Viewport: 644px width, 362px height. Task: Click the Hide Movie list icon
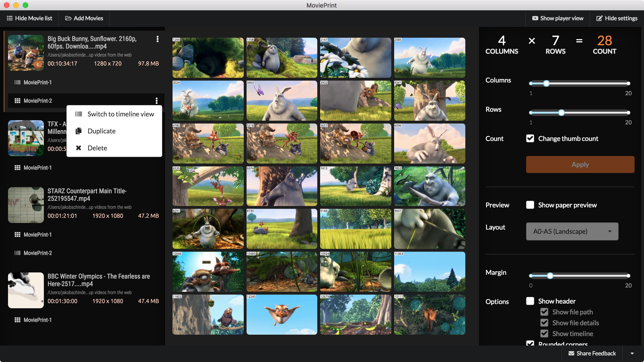[x=9, y=18]
